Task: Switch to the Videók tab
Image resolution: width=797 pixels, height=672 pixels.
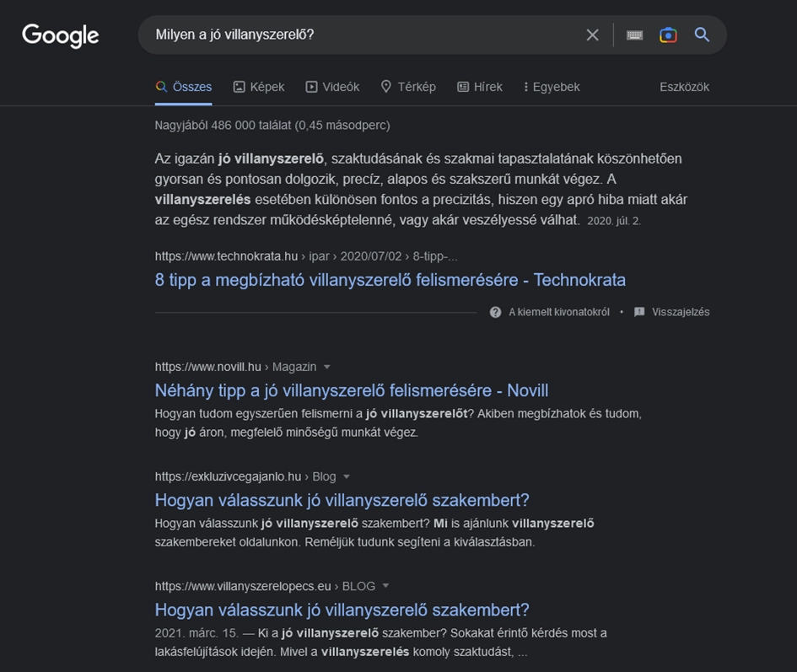Action: [332, 87]
